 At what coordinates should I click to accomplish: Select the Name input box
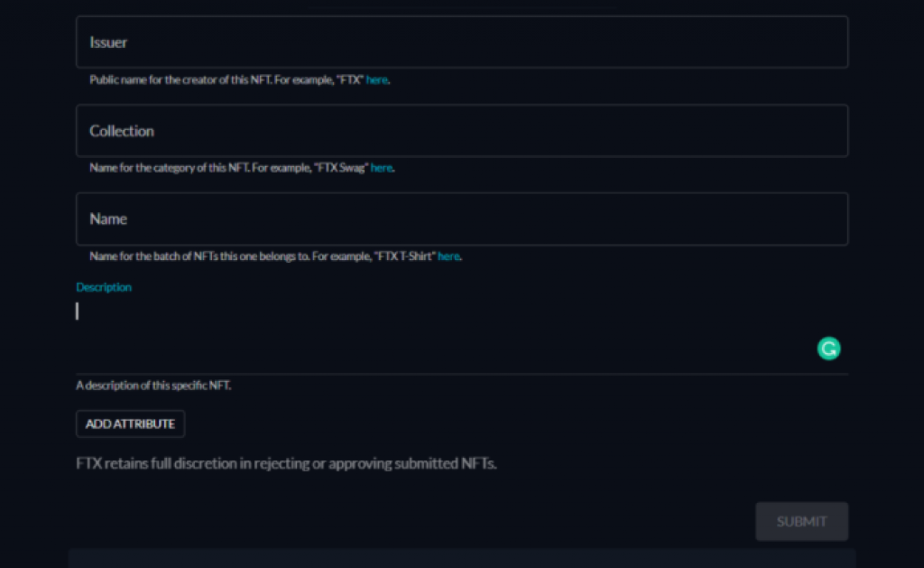point(462,219)
